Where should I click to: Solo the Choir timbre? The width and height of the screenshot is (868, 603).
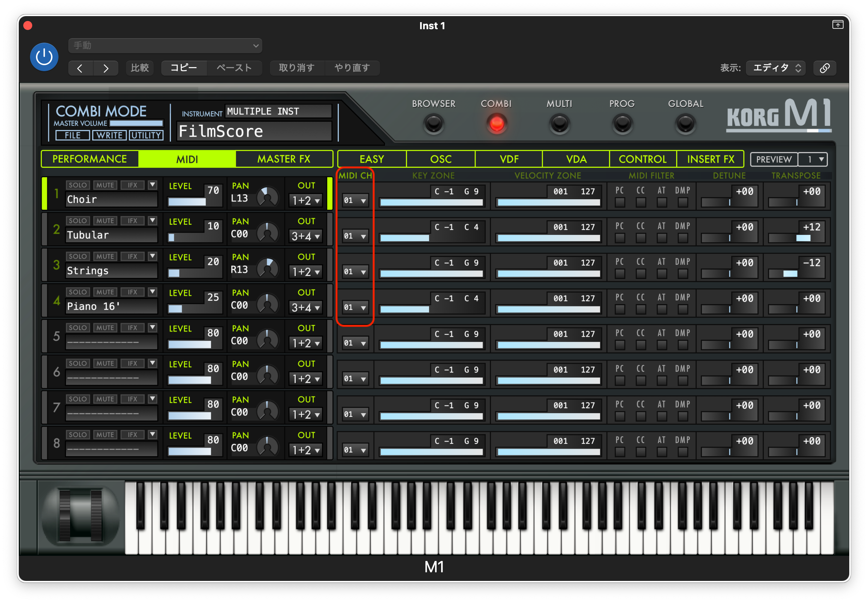[78, 185]
